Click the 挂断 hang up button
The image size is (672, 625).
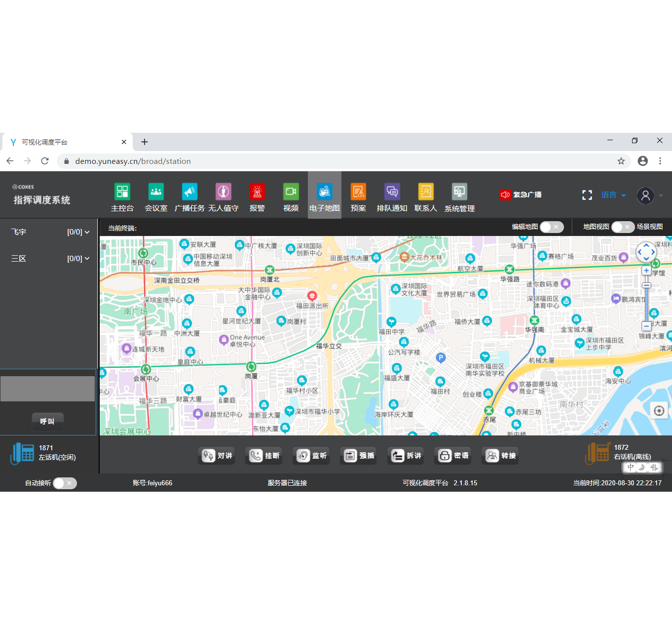(264, 456)
